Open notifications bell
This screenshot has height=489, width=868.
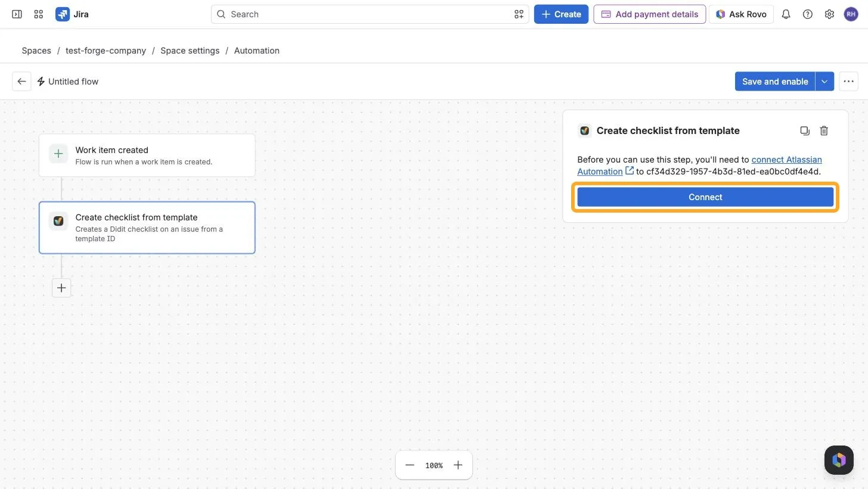point(786,14)
